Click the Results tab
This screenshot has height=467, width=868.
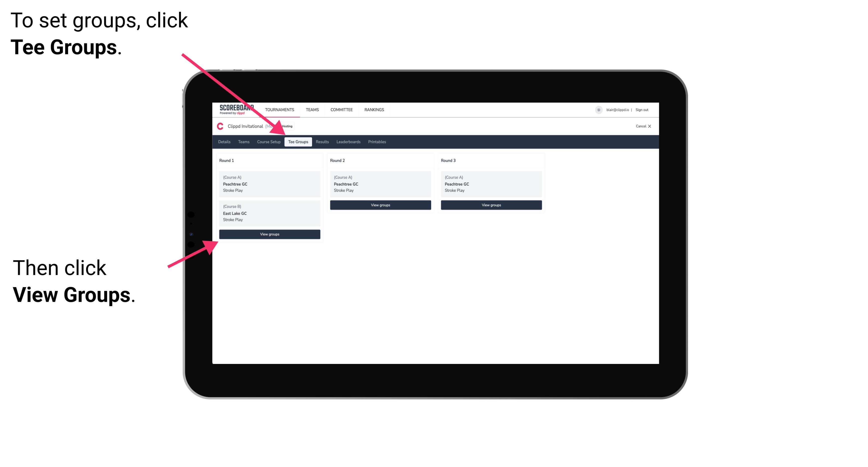point(322,142)
